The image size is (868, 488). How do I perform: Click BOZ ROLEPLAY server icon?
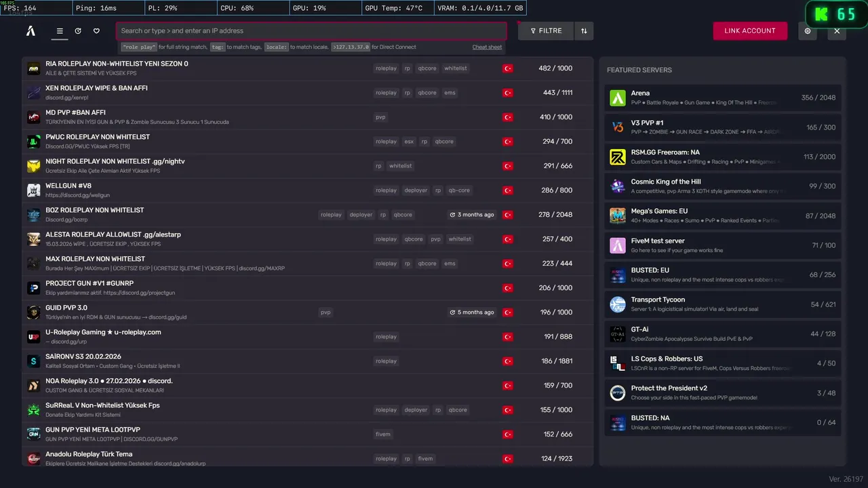pyautogui.click(x=34, y=215)
